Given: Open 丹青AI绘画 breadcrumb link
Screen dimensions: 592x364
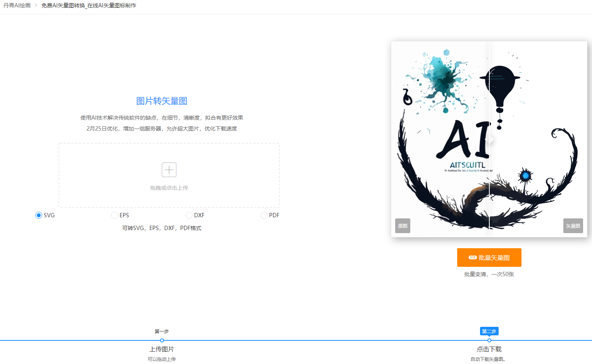Looking at the screenshot, I should click(x=17, y=5).
